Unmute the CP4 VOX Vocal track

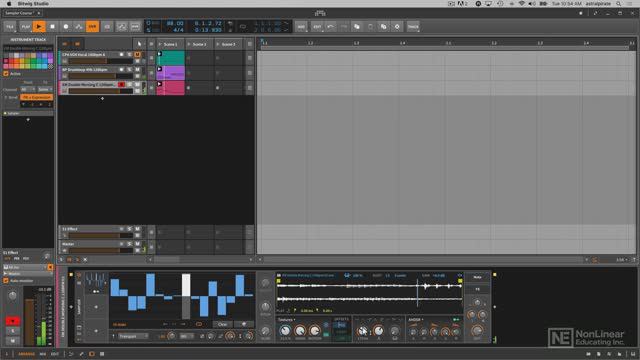pyautogui.click(x=138, y=54)
